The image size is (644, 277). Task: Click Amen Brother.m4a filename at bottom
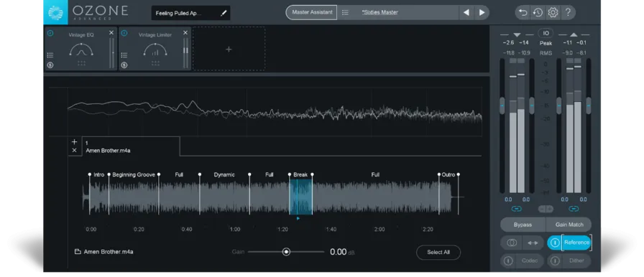(x=109, y=252)
